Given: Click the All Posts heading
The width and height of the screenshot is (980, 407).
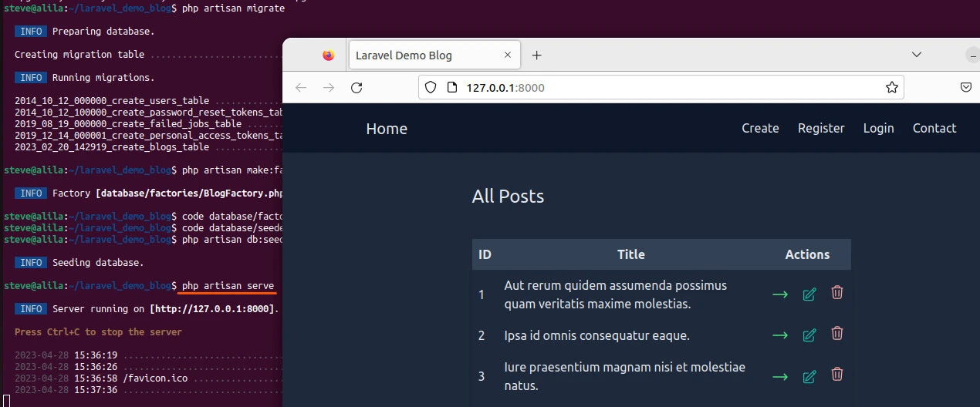Looking at the screenshot, I should 508,197.
